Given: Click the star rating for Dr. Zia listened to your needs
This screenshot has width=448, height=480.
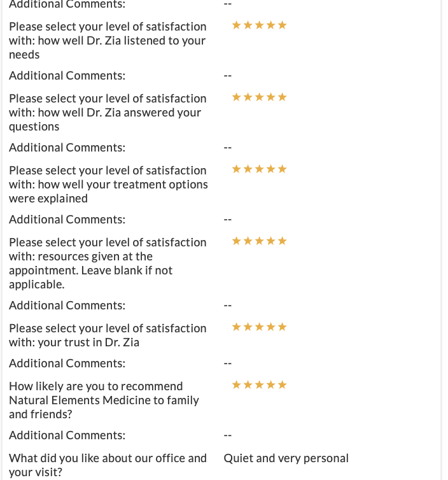Looking at the screenshot, I should pyautogui.click(x=259, y=25).
